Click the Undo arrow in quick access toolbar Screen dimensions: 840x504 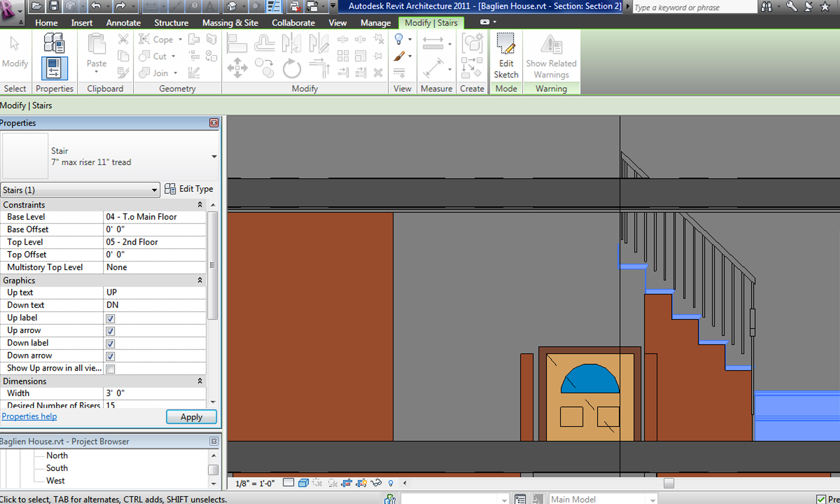coord(96,6)
